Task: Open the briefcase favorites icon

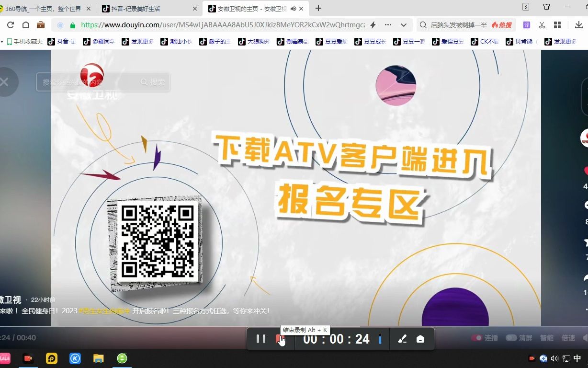Action: tap(41, 25)
